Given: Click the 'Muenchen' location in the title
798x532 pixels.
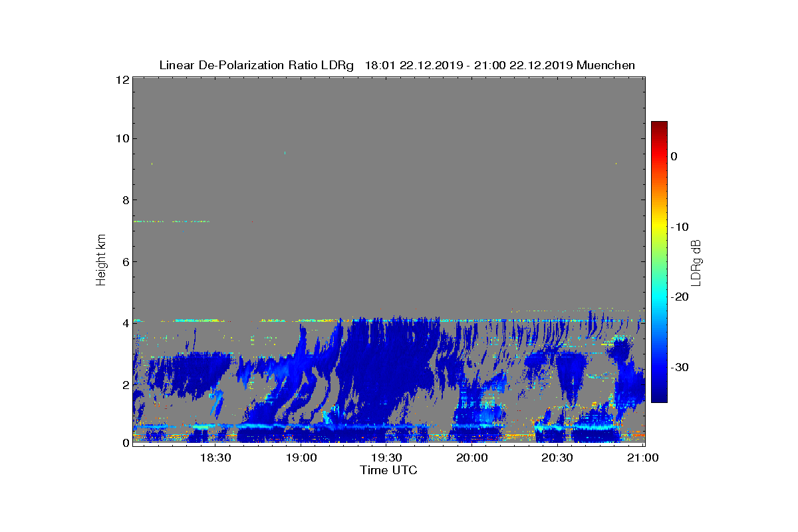Looking at the screenshot, I should coord(606,65).
